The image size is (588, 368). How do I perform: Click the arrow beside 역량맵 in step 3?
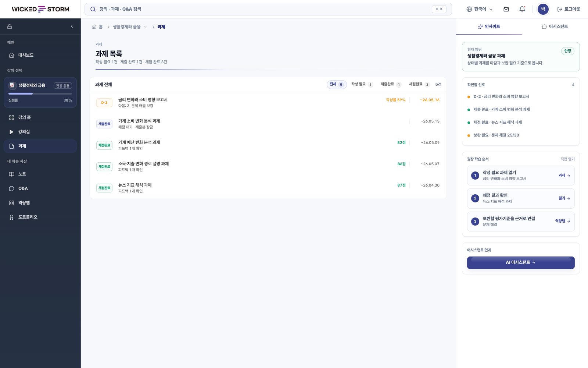click(x=569, y=221)
